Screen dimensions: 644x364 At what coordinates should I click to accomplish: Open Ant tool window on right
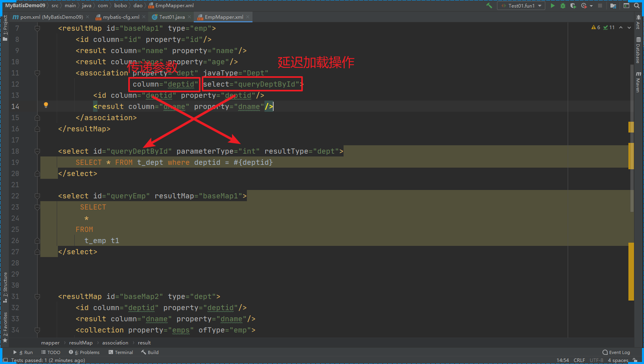[x=638, y=22]
